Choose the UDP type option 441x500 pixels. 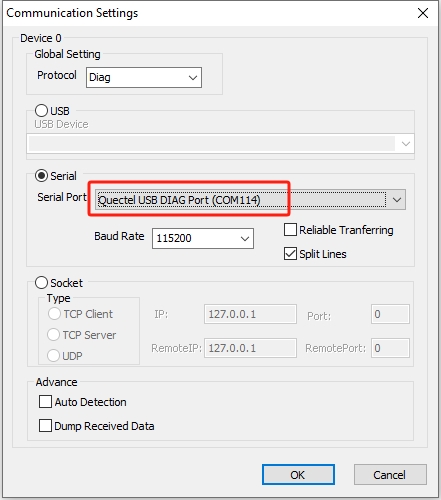53,356
